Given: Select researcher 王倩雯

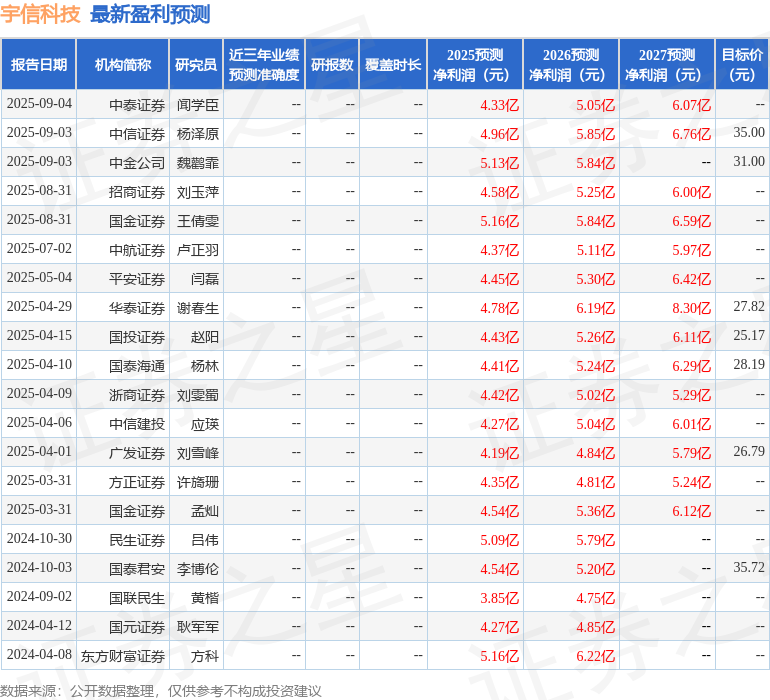Looking at the screenshot, I should click(198, 221).
